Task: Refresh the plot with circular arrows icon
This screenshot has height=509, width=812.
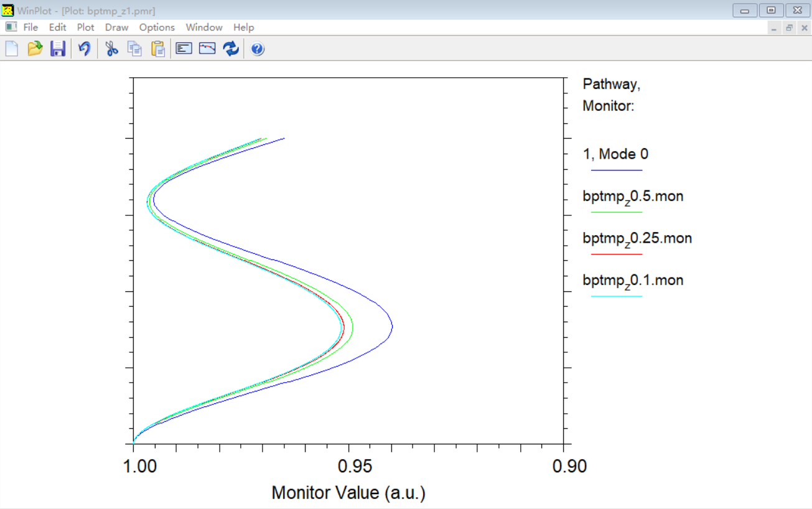Action: 231,49
